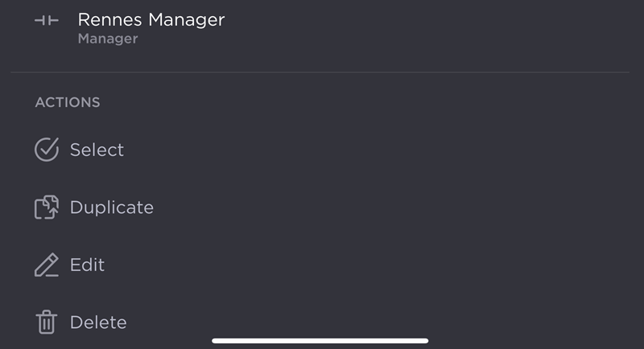
Task: Tap empty space right of Duplicate row
Action: click(x=402, y=207)
